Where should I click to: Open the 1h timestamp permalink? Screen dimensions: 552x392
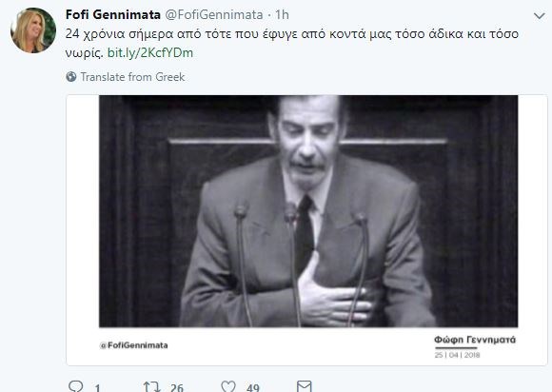coord(282,14)
